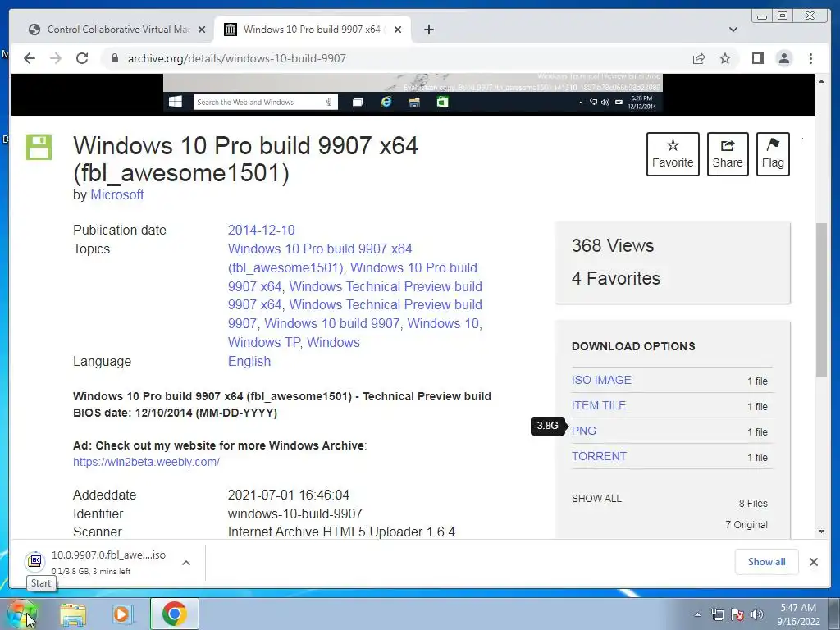Click the 4 Favorites text
This screenshot has width=840, height=630.
[x=615, y=279]
